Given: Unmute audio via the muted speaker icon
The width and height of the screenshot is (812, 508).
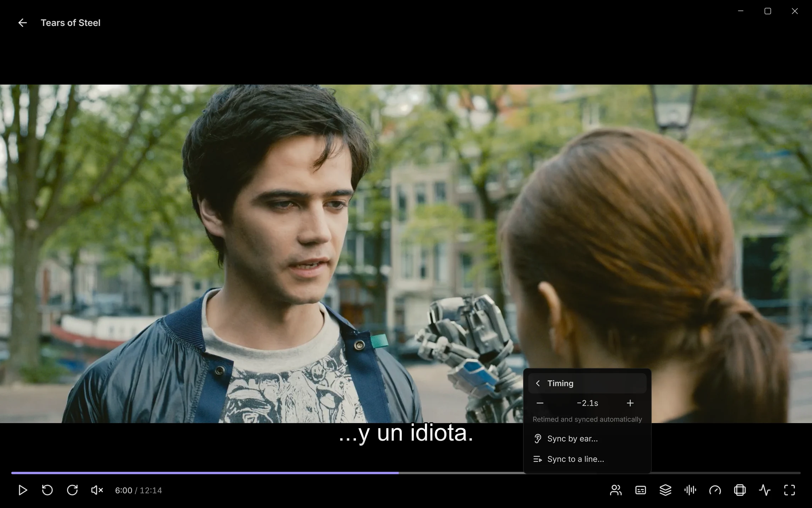Looking at the screenshot, I should pyautogui.click(x=97, y=490).
